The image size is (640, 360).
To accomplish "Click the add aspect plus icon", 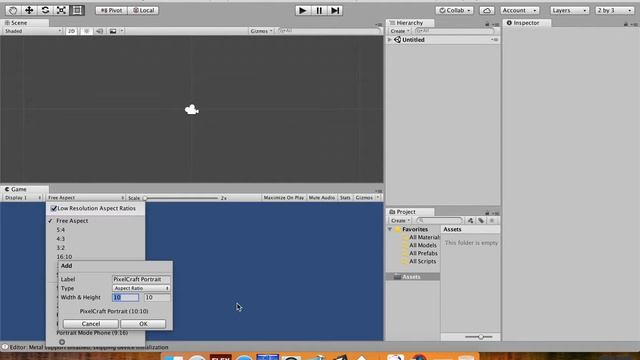I will 62,342.
